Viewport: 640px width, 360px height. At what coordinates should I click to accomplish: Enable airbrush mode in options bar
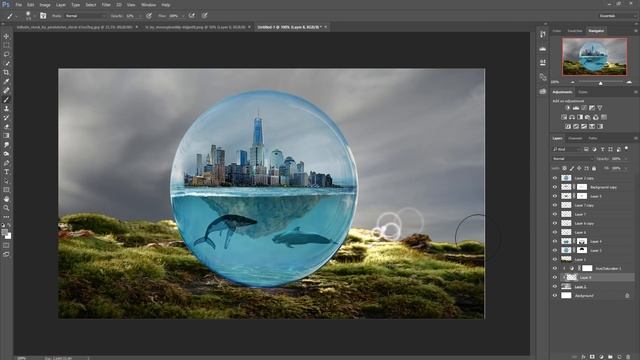(x=191, y=16)
